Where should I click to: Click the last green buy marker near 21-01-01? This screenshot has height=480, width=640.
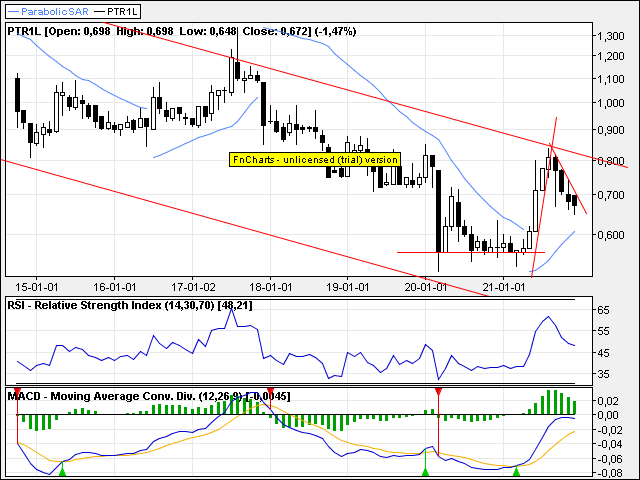tap(516, 472)
